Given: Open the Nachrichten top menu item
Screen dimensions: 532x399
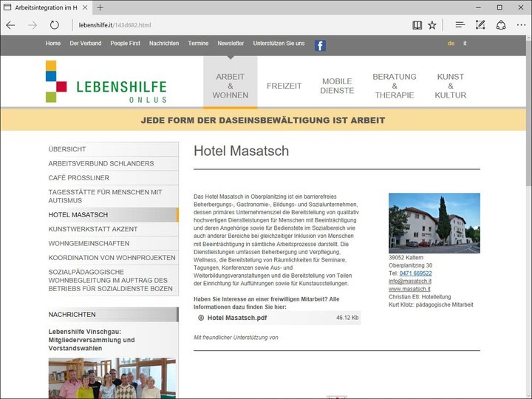Looking at the screenshot, I should coord(164,44).
